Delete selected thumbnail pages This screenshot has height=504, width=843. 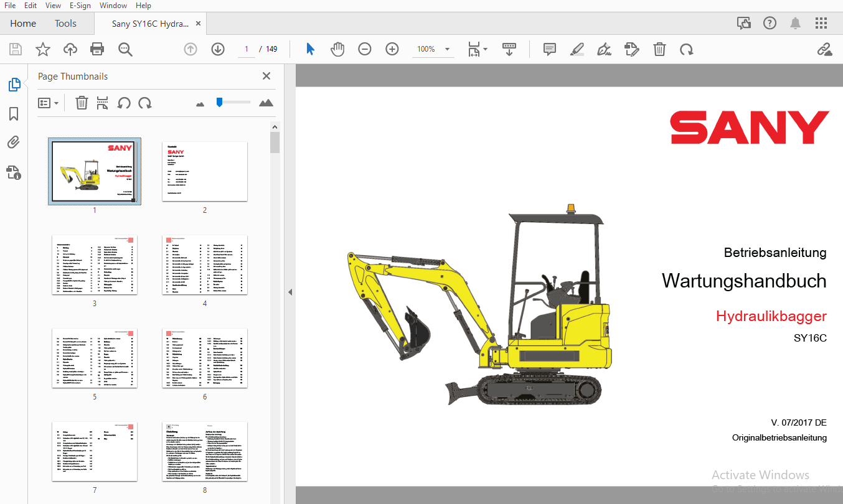coord(82,103)
